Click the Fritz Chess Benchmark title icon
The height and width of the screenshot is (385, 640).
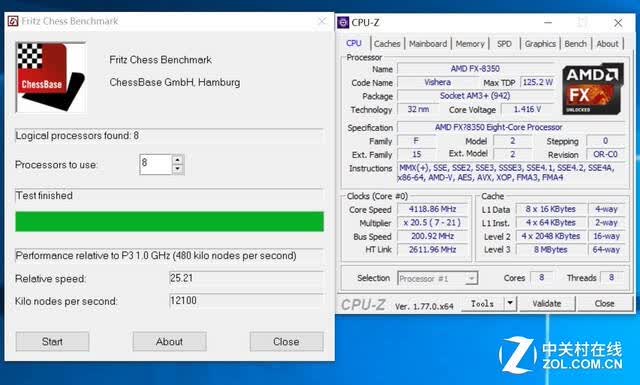tap(13, 21)
